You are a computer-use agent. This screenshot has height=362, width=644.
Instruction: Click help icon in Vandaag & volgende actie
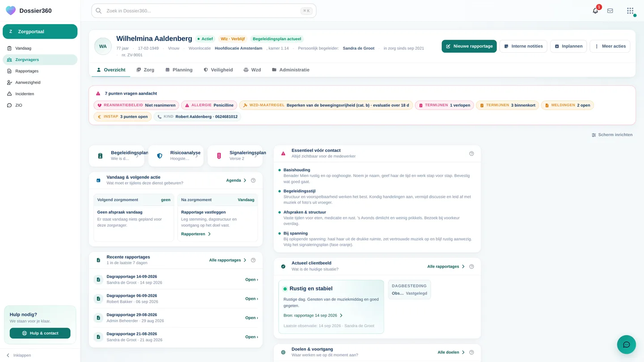[253, 180]
